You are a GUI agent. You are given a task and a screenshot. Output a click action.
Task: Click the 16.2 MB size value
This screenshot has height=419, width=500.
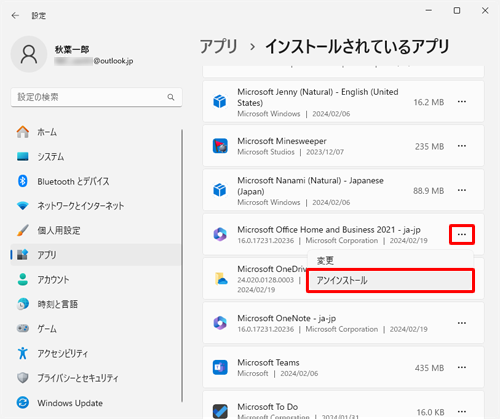click(429, 102)
